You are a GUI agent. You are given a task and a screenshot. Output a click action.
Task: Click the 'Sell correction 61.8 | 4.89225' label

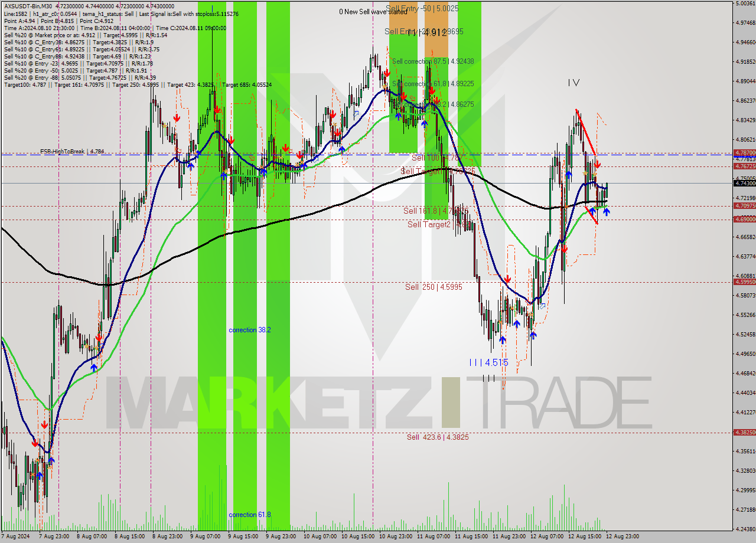pyautogui.click(x=433, y=84)
